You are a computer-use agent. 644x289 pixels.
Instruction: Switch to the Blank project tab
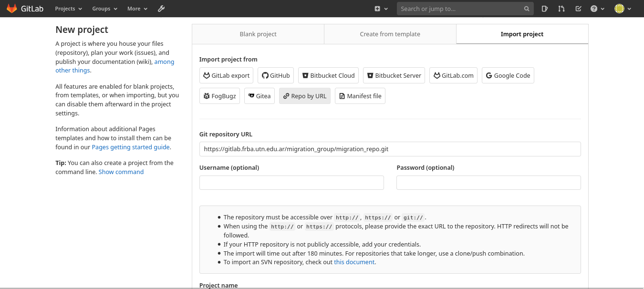(258, 34)
